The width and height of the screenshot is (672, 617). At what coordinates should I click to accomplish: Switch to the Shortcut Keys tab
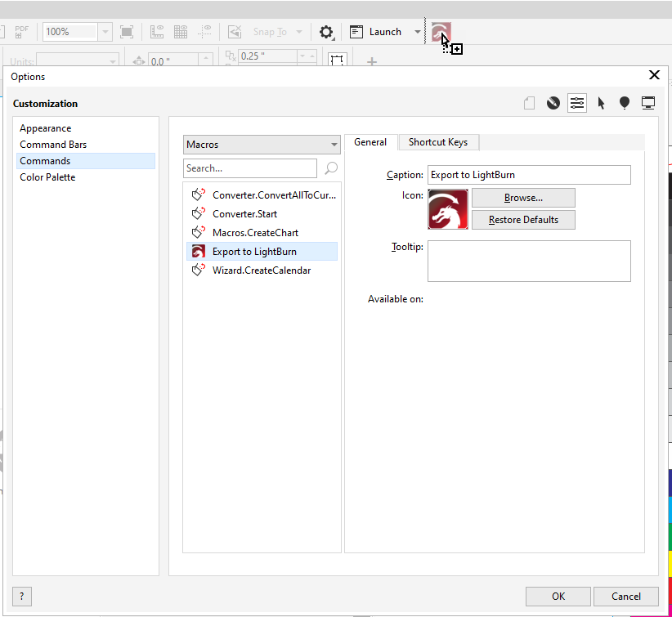[x=438, y=141]
